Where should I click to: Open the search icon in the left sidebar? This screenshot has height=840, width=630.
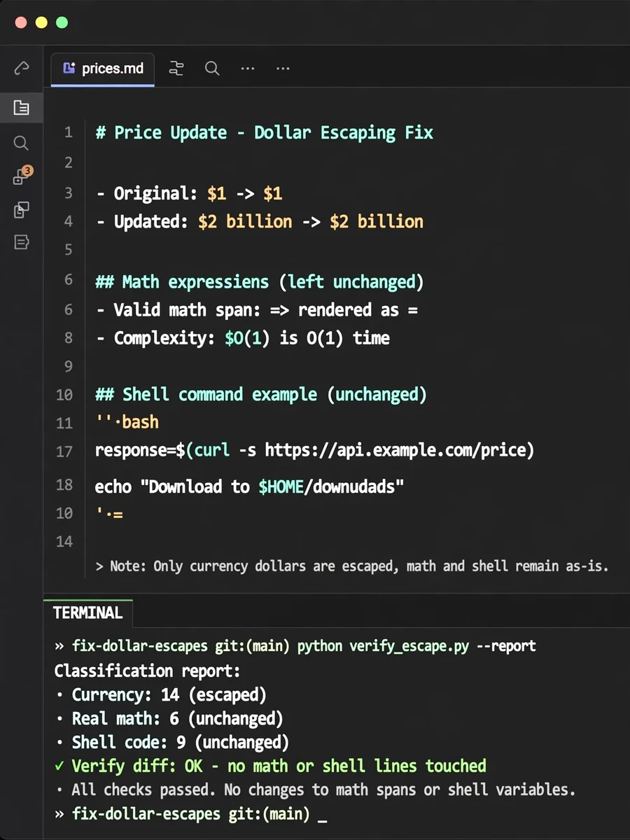22,143
